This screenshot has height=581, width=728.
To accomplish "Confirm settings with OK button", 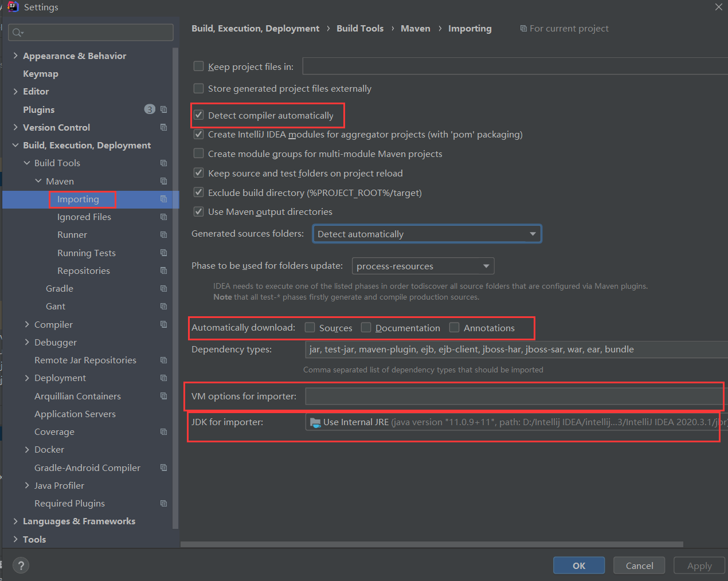I will coord(579,566).
